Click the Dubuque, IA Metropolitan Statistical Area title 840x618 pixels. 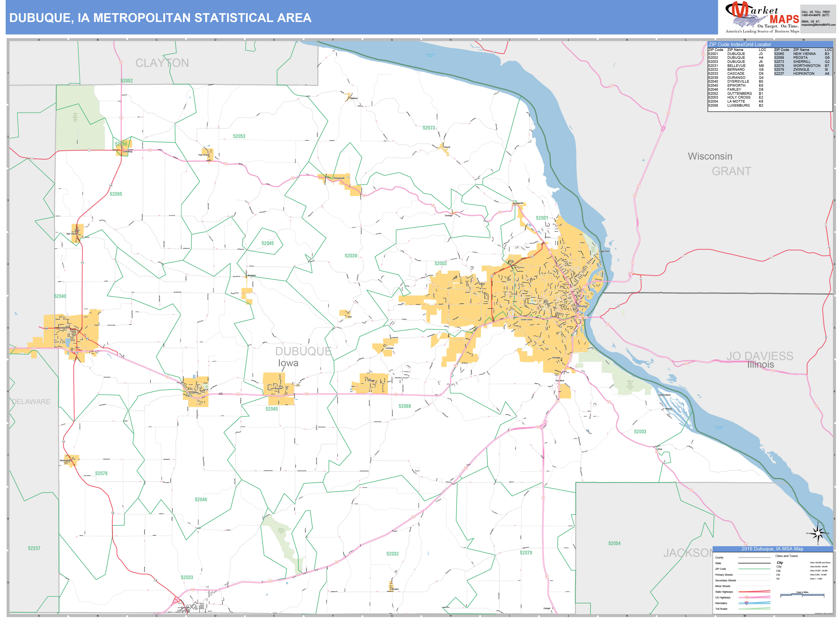tap(160, 18)
